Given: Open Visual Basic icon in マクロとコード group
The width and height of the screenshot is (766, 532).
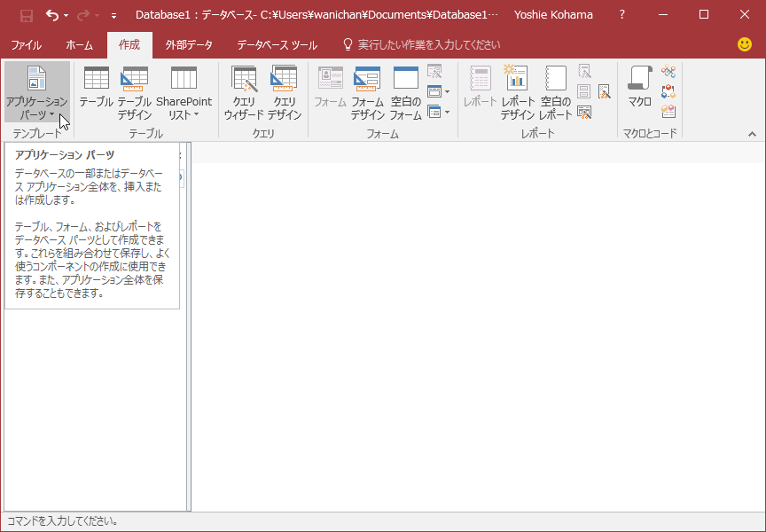Looking at the screenshot, I should pos(668,112).
